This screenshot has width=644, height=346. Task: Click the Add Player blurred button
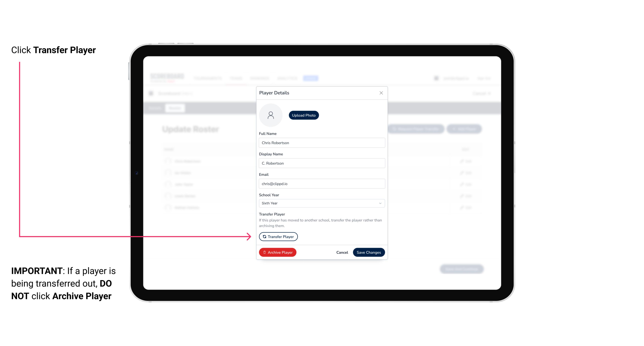pos(465,129)
